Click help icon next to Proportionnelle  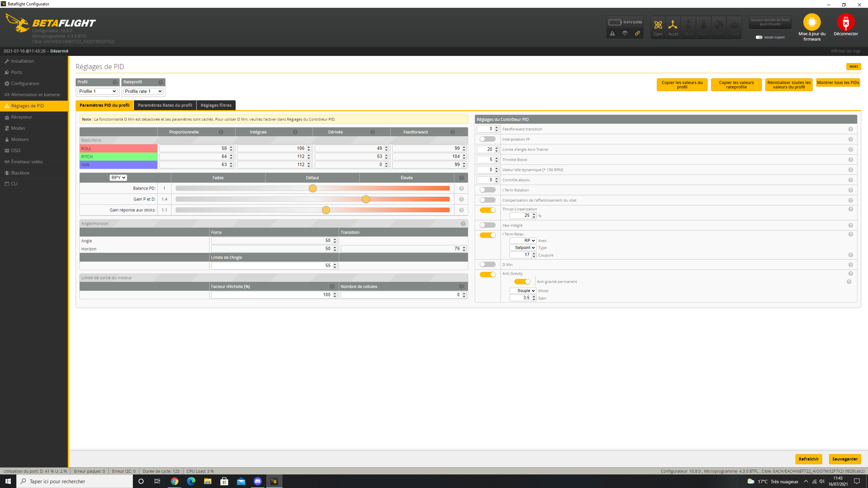(x=221, y=132)
